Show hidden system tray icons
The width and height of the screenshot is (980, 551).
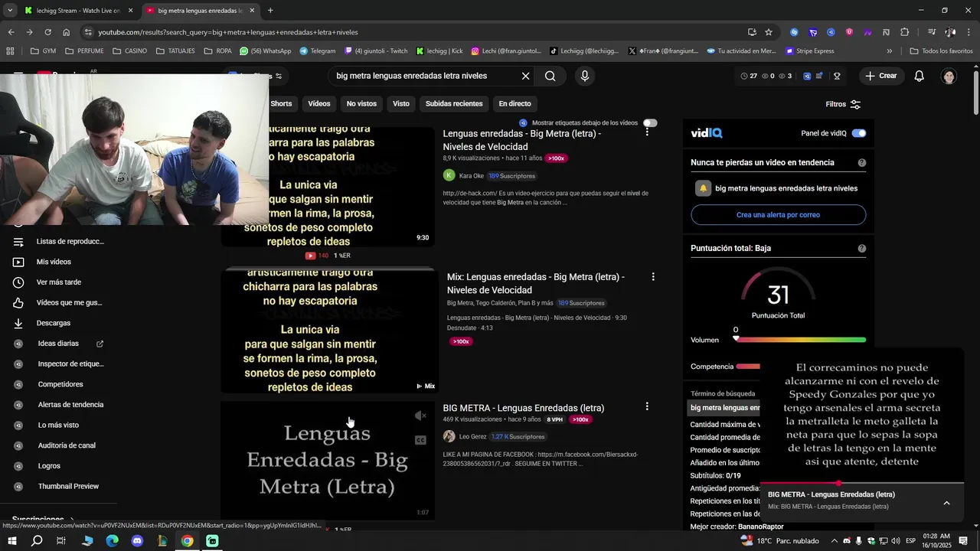[834, 541]
